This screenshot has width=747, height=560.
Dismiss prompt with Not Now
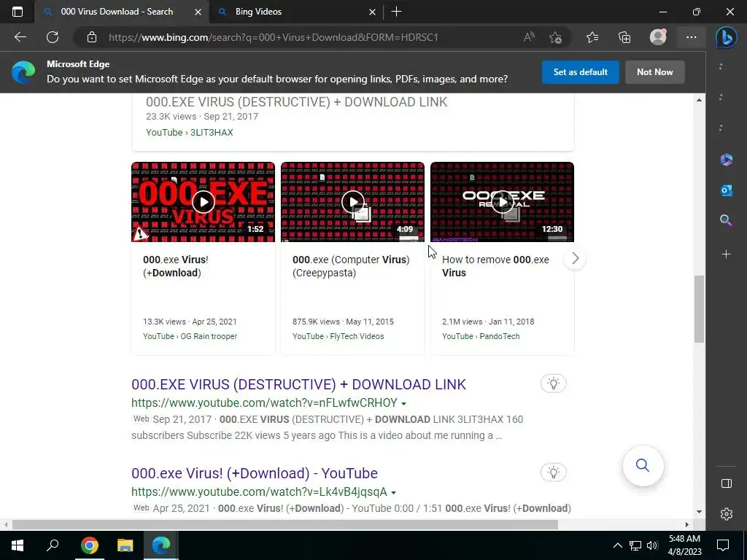[654, 72]
